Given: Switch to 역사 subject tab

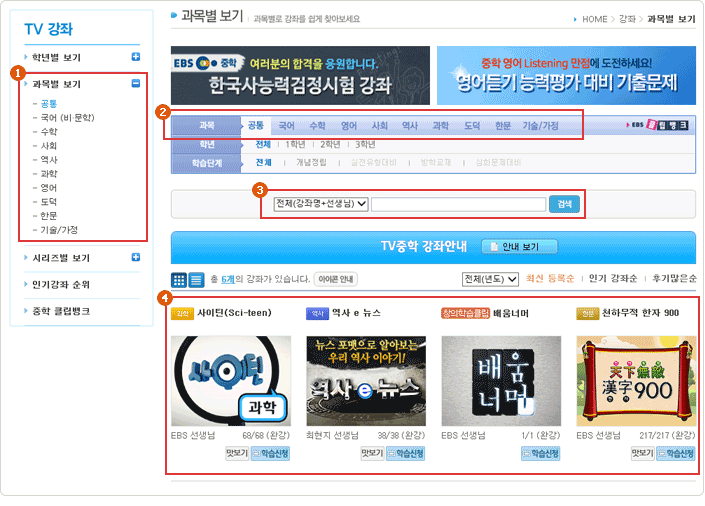Looking at the screenshot, I should 410,125.
